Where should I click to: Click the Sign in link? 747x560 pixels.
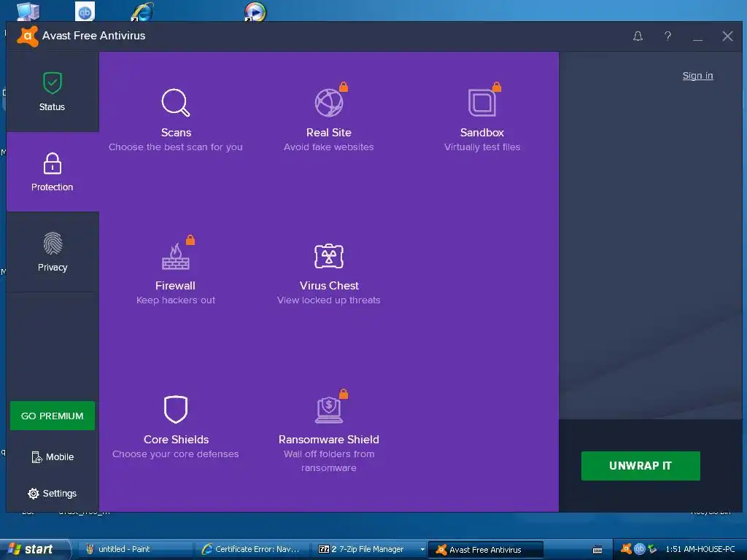click(697, 75)
